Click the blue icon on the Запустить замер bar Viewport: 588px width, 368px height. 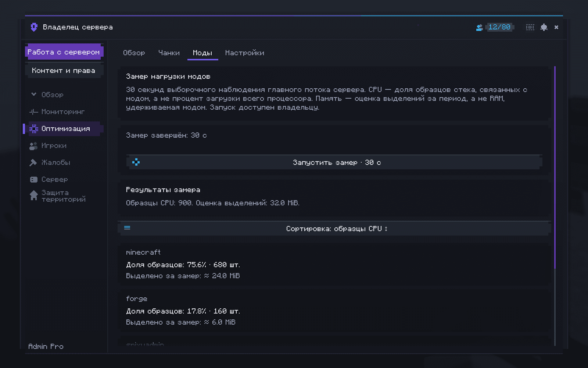coord(136,162)
